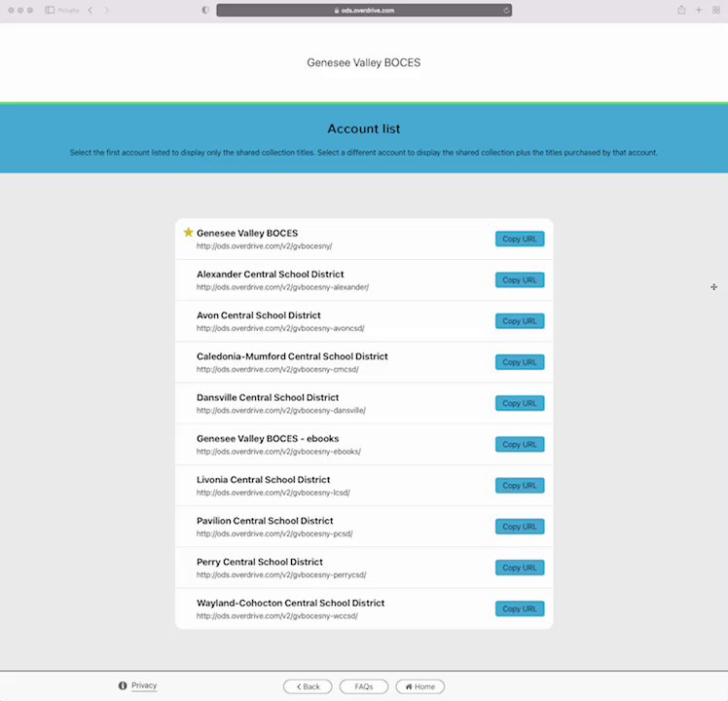Click the gvbocesny-cmcsd URL text
Viewport: 728px width, 701px height.
(277, 369)
